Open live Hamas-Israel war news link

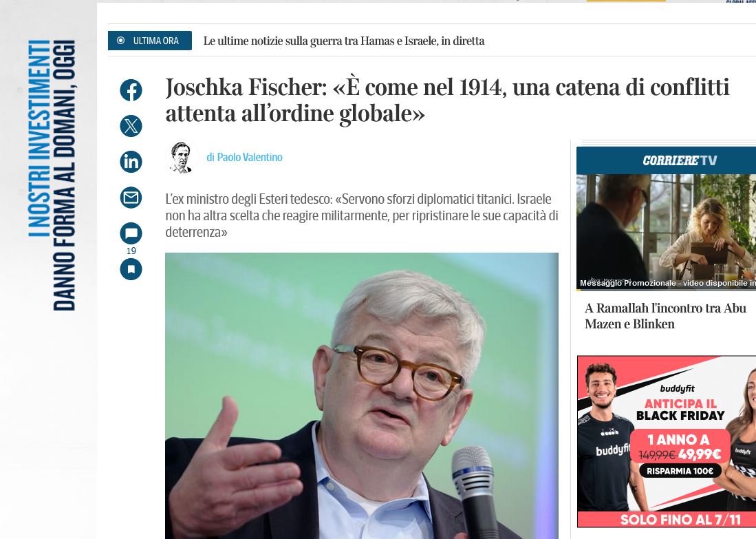[x=343, y=41]
